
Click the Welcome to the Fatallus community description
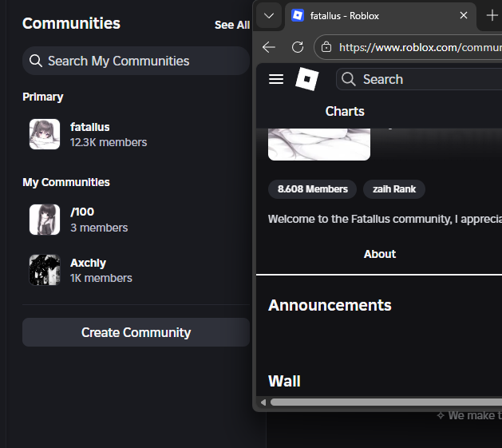point(385,219)
